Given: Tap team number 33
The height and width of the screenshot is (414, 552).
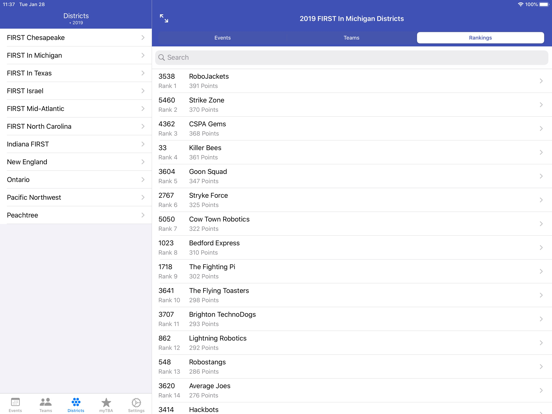Looking at the screenshot, I should pos(162,148).
